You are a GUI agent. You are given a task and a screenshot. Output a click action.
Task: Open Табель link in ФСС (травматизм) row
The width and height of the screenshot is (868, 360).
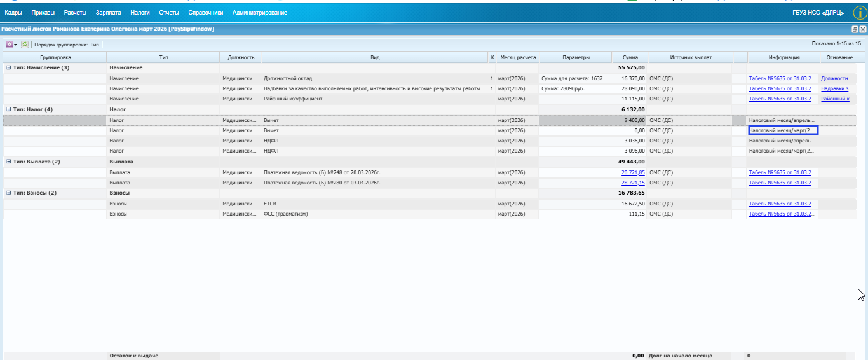(x=782, y=214)
